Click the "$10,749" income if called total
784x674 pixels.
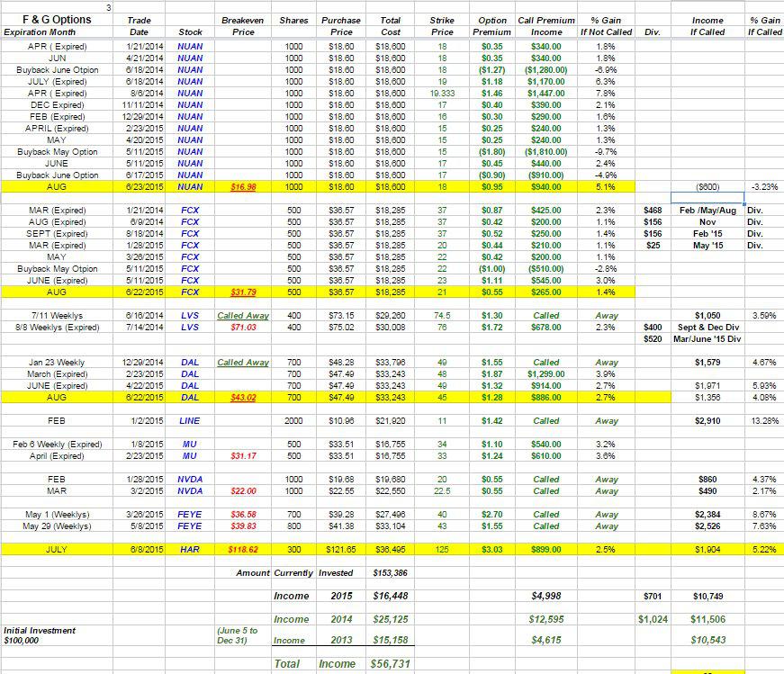[x=707, y=596]
